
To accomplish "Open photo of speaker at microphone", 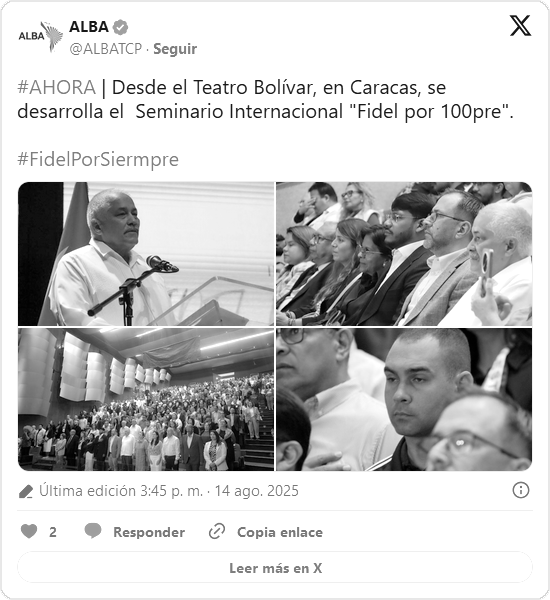I will tap(146, 254).
